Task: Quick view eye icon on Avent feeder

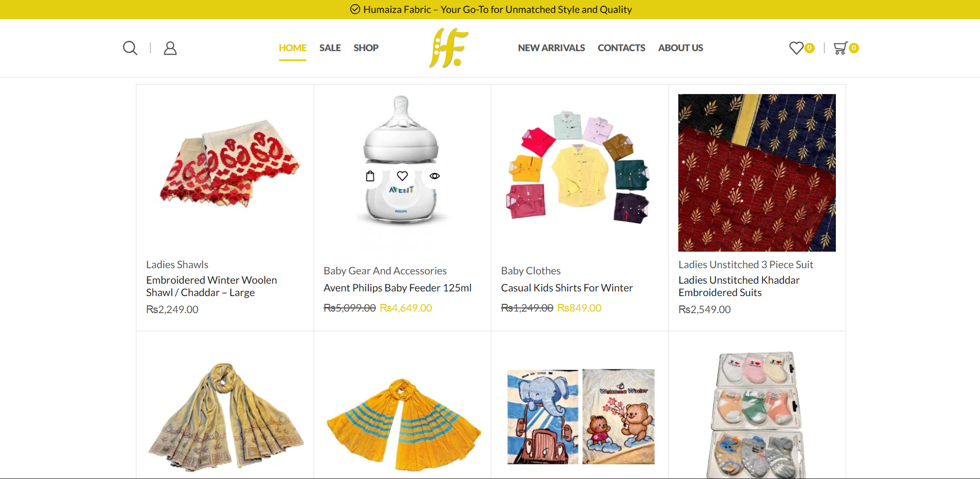Action: pyautogui.click(x=434, y=176)
